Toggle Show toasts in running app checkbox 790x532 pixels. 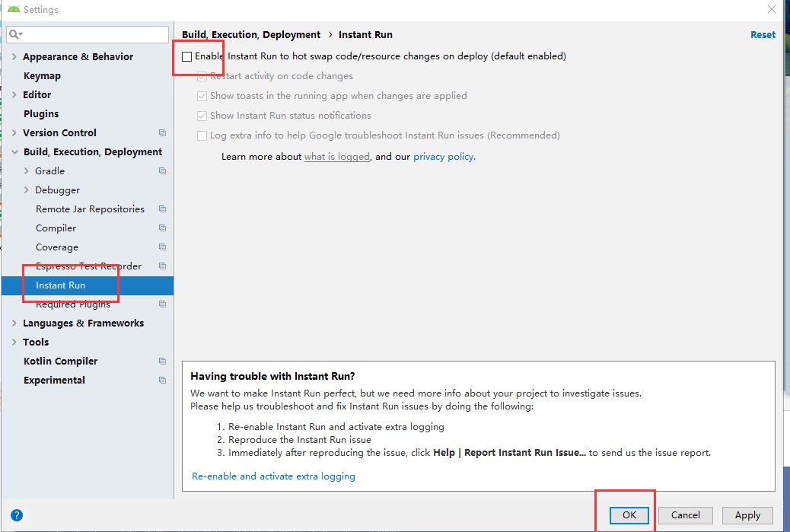click(202, 96)
